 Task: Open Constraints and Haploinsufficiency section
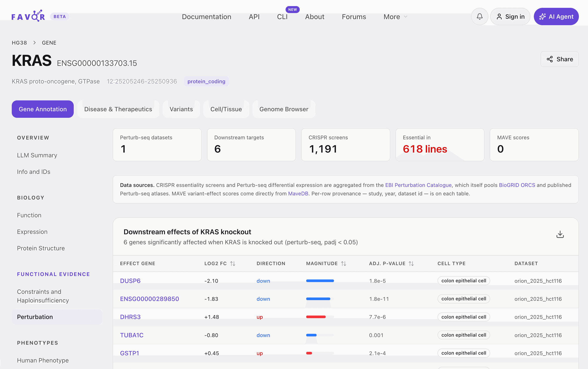coord(43,296)
